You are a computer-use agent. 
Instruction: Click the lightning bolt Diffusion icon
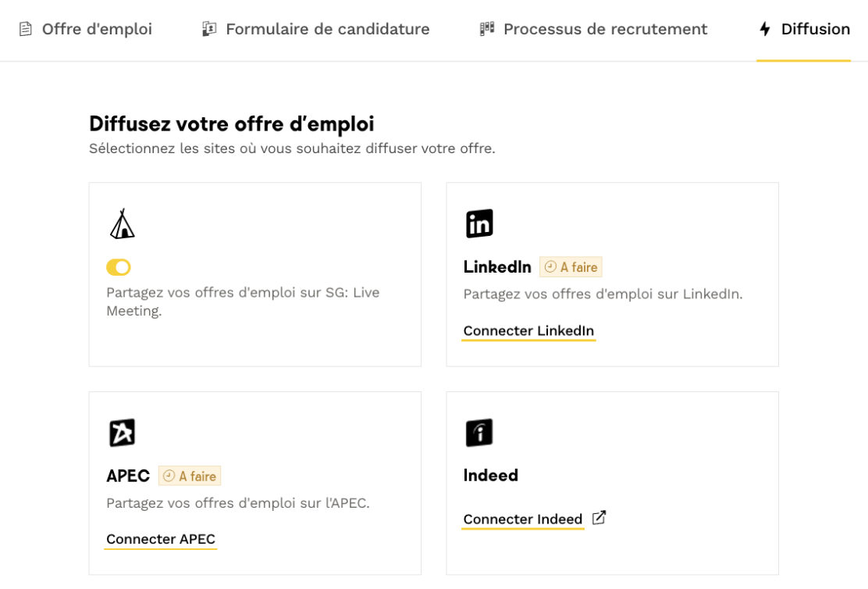tap(765, 29)
